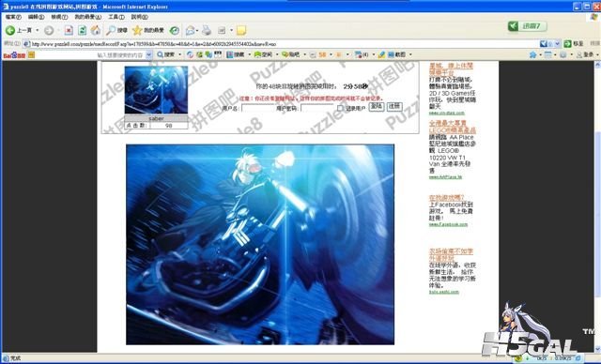Click the Go button beside address bar

pyautogui.click(x=574, y=44)
